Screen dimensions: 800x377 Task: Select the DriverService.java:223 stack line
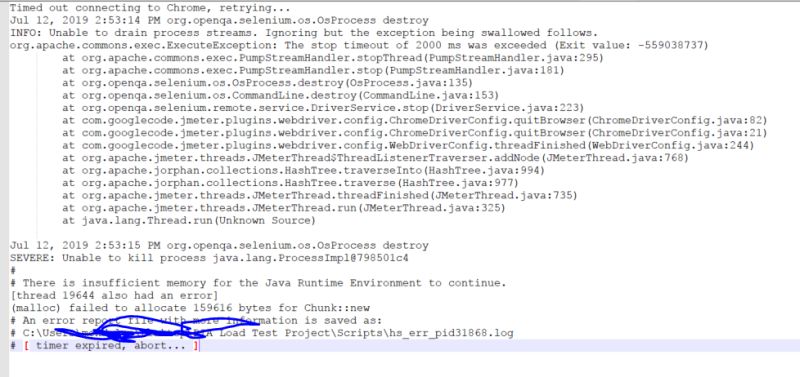323,108
